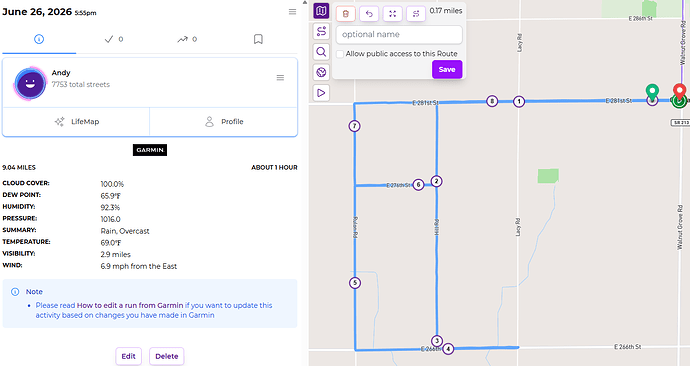The image size is (690, 366).
Task: Switch to the completed streets tab
Action: click(x=114, y=39)
